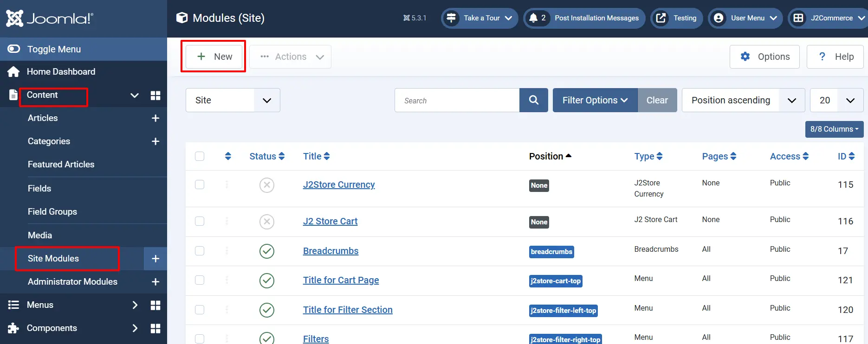Click the Joomla logo in header

(x=50, y=19)
